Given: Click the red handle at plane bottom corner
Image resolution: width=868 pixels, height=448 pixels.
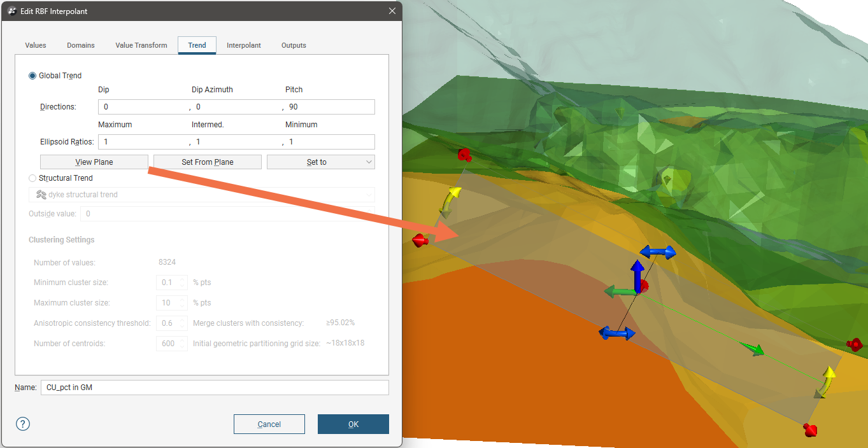Looking at the screenshot, I should coord(809,430).
